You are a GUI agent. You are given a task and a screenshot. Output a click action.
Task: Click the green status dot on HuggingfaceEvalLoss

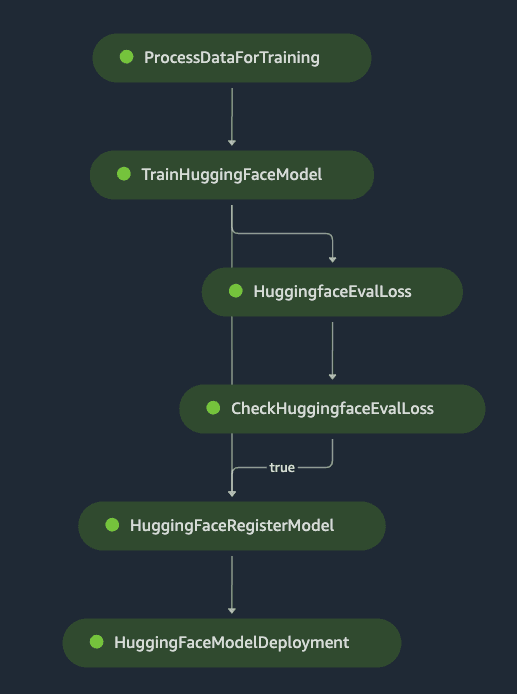tap(236, 291)
